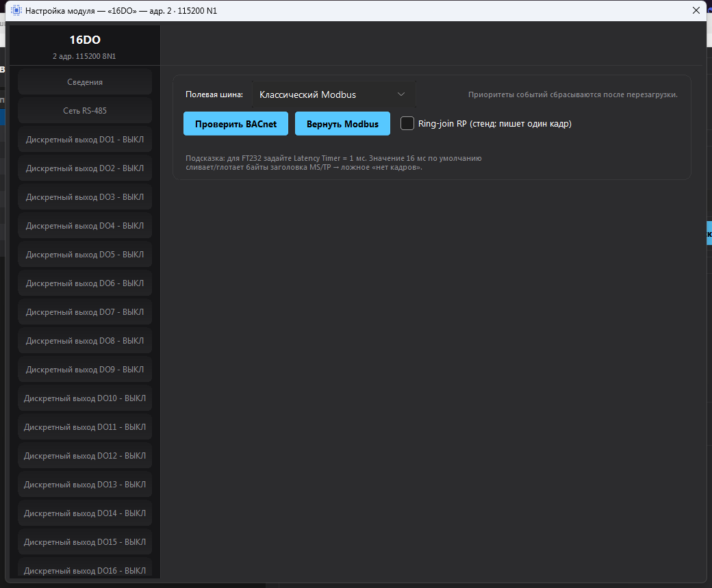The image size is (712, 588).
Task: Select Дискретный выход DO1 item
Action: click(85, 140)
